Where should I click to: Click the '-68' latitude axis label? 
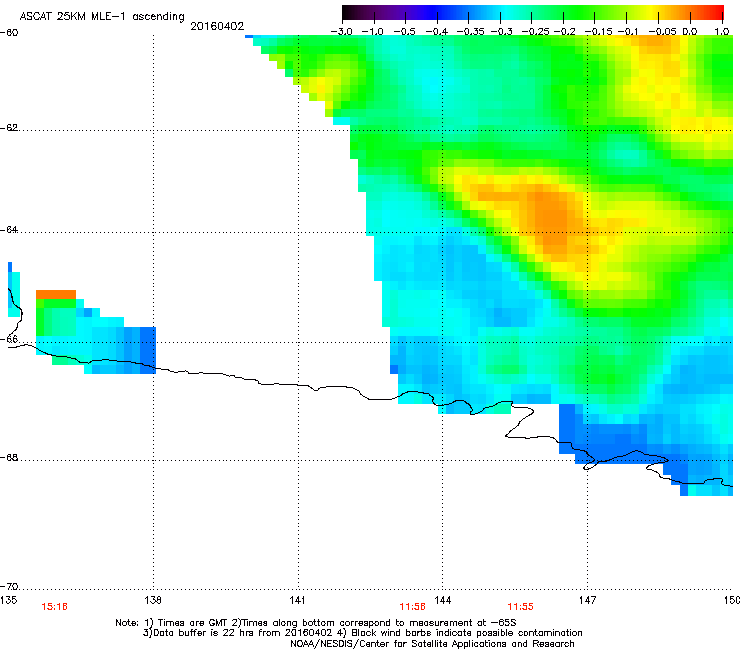pos(9,458)
